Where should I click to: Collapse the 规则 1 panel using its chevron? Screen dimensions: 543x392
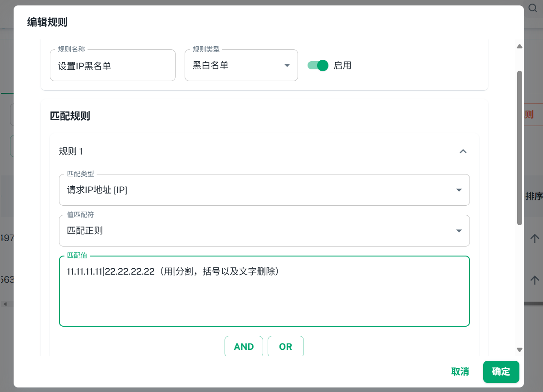pos(463,151)
